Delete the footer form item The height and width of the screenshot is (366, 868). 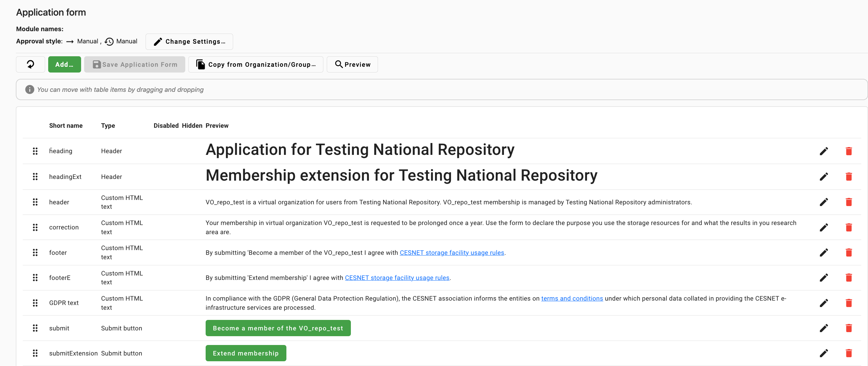pos(849,252)
